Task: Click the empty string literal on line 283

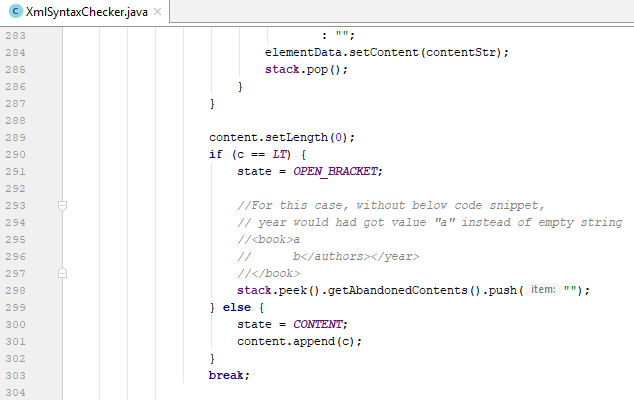Action: 342,35
